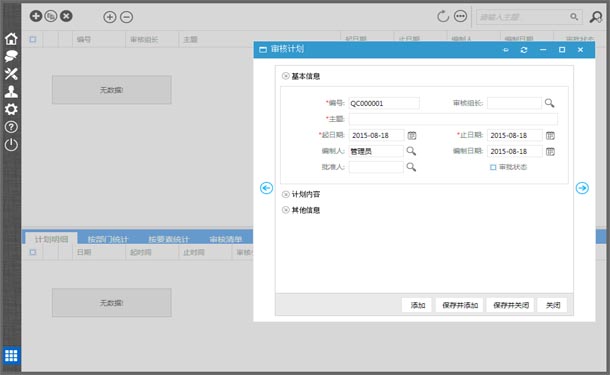The height and width of the screenshot is (375, 610).
Task: Open calendar picker for 起日期
Action: [x=412, y=135]
